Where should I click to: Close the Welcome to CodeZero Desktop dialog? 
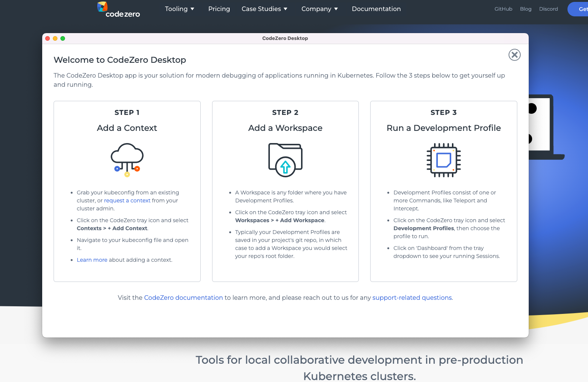pos(514,55)
